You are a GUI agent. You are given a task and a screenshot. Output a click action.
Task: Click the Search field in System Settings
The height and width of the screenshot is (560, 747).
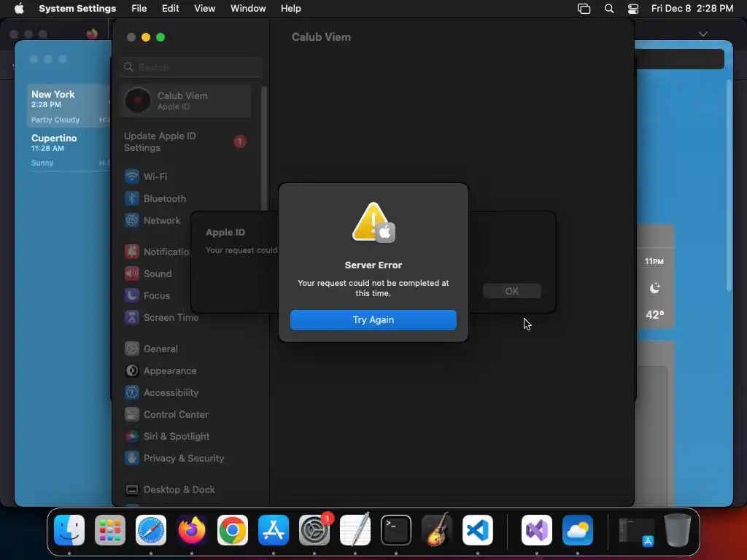tap(191, 67)
